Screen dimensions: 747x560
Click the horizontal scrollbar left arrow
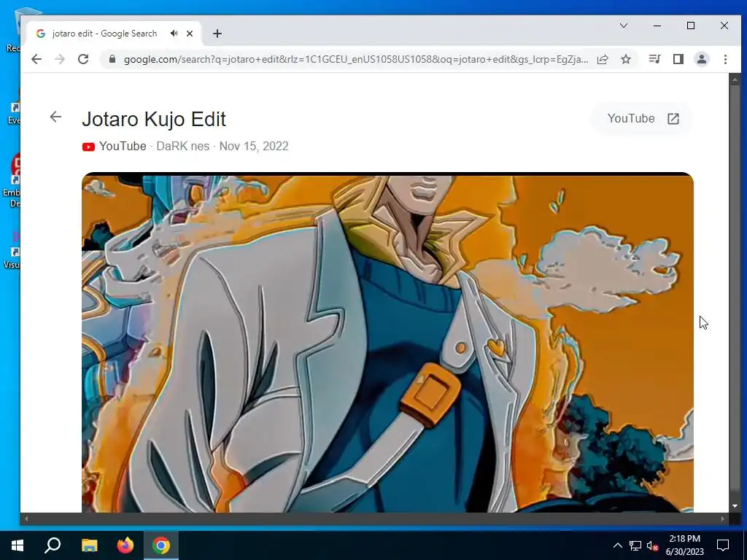click(x=26, y=518)
